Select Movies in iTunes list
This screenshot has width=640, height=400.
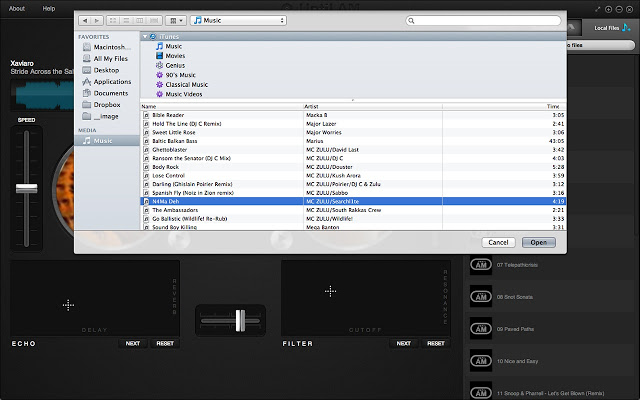(171, 56)
